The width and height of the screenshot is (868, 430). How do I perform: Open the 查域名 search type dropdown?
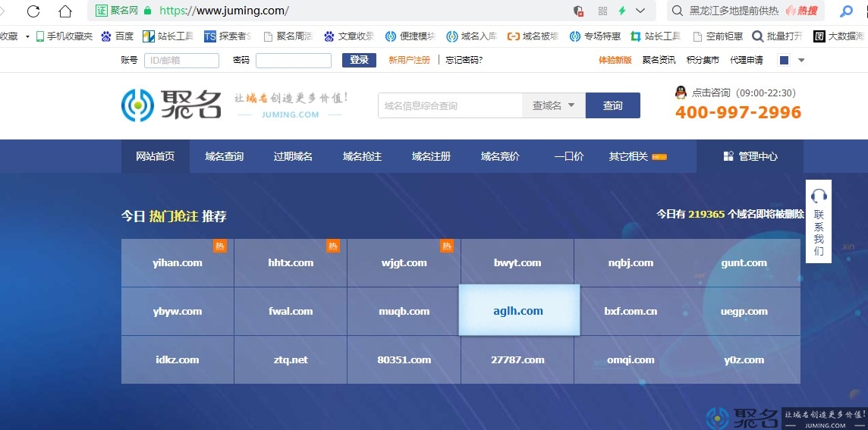pos(554,105)
